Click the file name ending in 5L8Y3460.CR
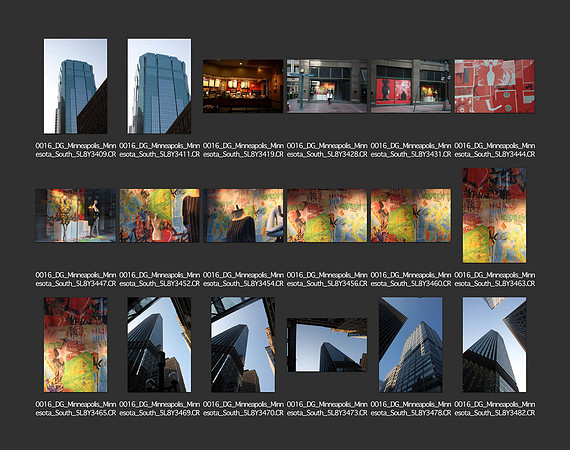Viewport: 570px width, 450px height. click(411, 279)
